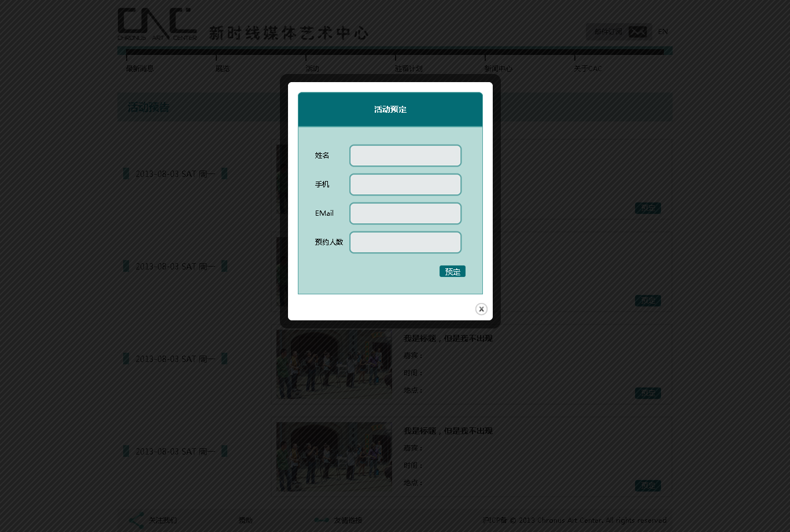Click the 预定 button on the first event row
790x532 pixels.
point(647,208)
